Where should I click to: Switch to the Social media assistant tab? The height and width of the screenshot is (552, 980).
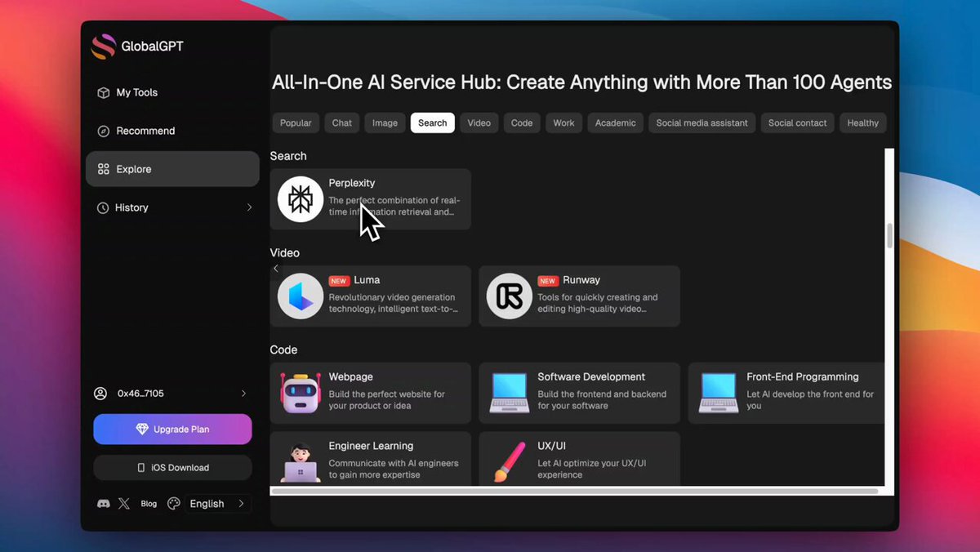[702, 123]
